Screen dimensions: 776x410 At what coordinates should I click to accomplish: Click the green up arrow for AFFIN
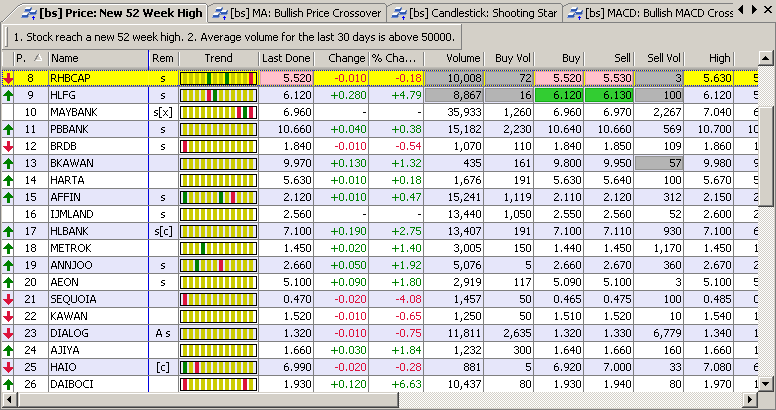8,198
